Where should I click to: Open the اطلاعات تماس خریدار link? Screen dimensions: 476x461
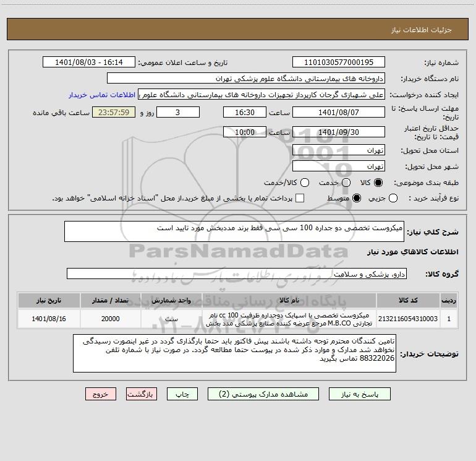click(x=102, y=95)
